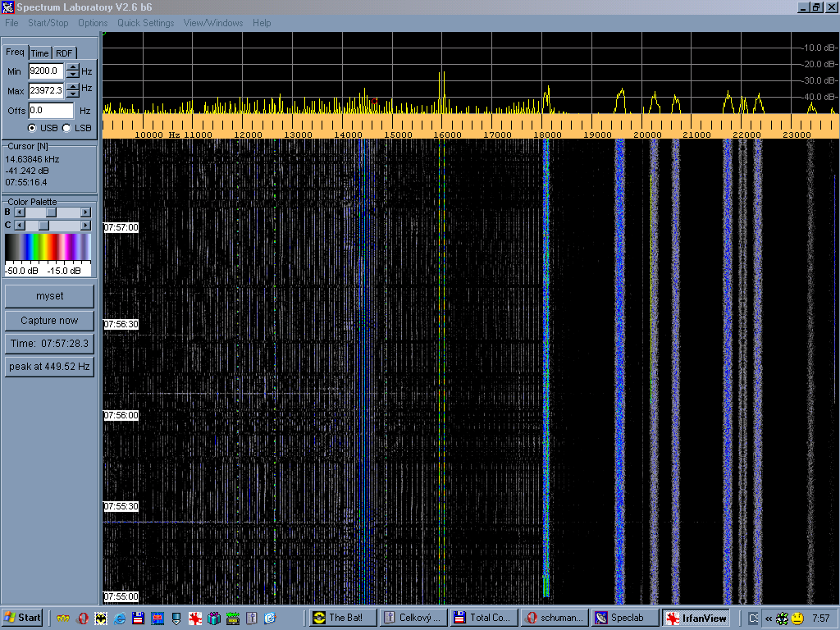Launch The Bat! from quick launch
This screenshot has width=840, height=630.
click(101, 619)
